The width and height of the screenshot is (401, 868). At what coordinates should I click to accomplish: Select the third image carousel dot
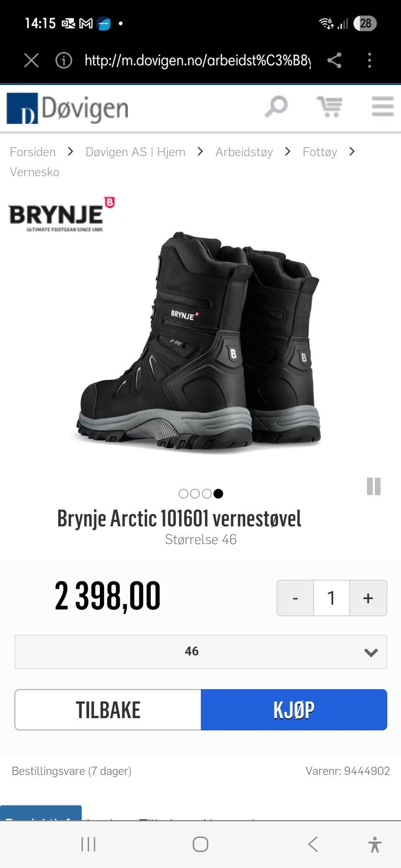point(206,494)
